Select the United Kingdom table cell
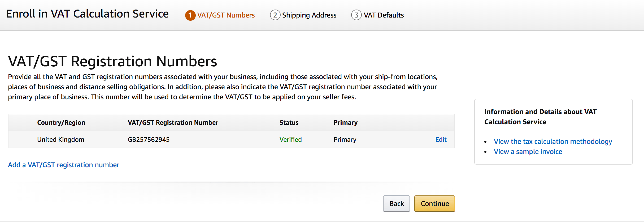 pos(60,140)
